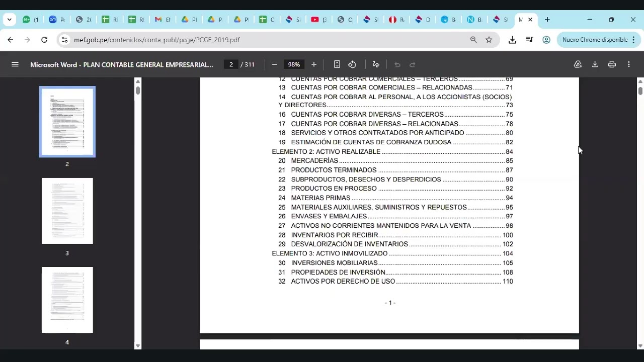This screenshot has height=362, width=644.
Task: Bookmark this page with star
Action: click(x=489, y=40)
